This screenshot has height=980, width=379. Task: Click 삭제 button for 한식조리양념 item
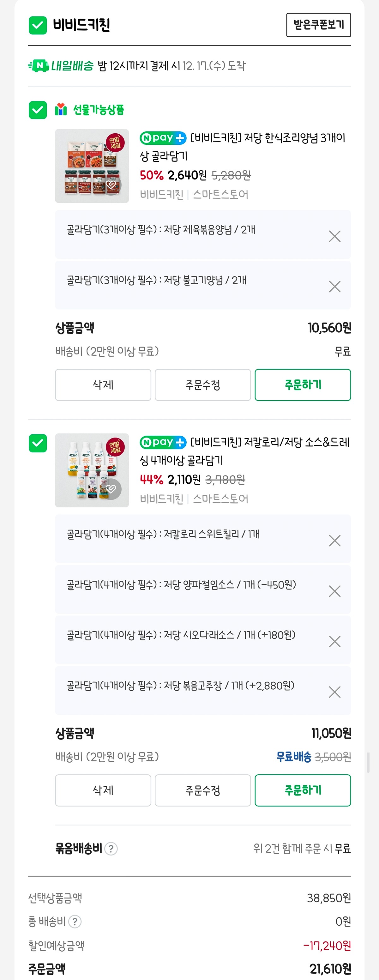[x=103, y=384]
